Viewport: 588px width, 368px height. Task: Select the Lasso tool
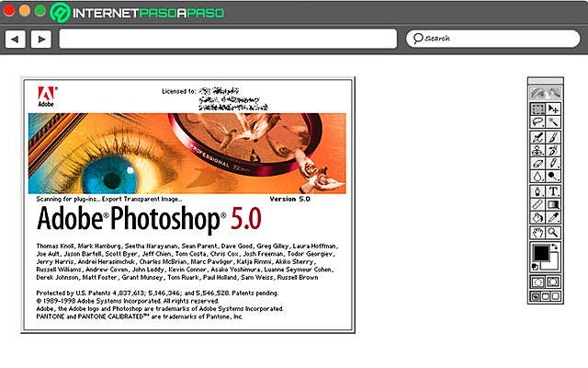click(537, 122)
